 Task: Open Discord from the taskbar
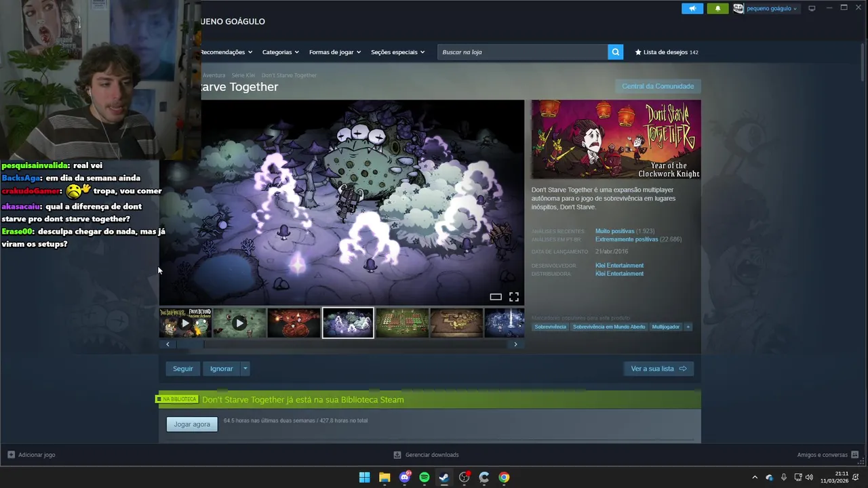pyautogui.click(x=405, y=477)
